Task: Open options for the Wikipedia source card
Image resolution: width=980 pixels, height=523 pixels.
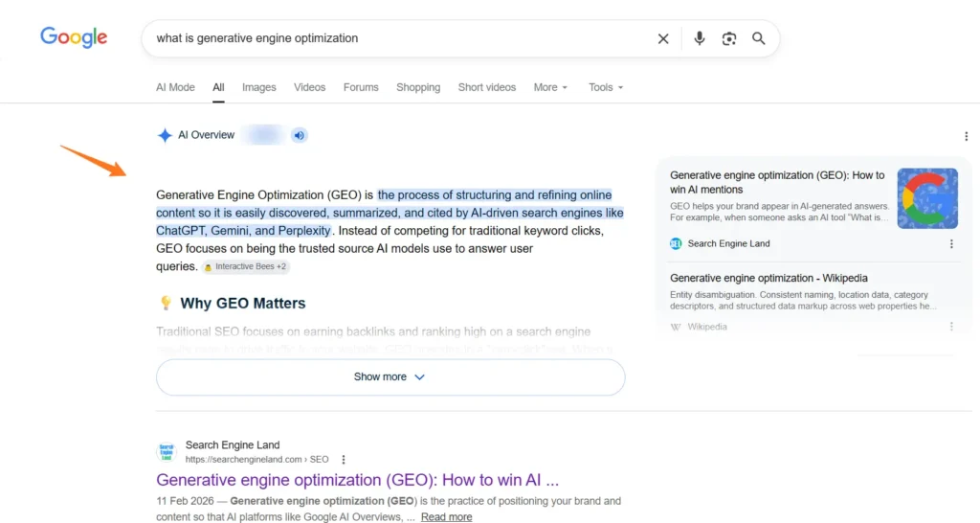Action: (951, 327)
